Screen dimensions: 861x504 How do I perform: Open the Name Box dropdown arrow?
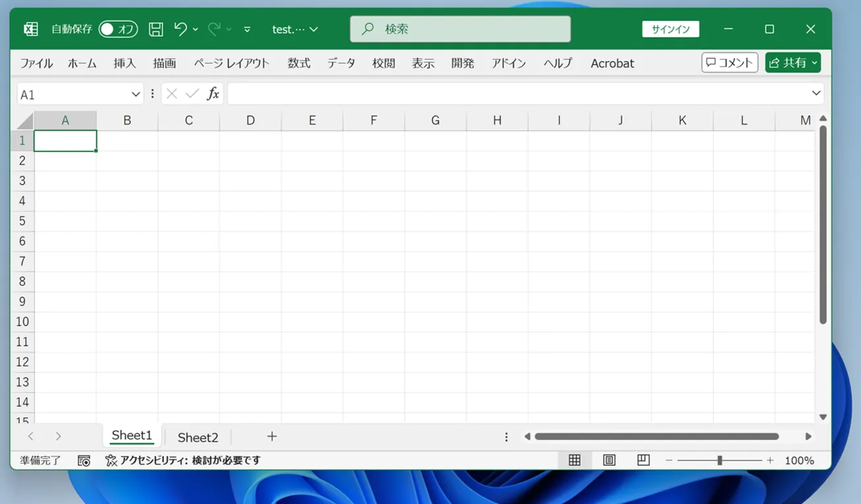[x=136, y=94]
